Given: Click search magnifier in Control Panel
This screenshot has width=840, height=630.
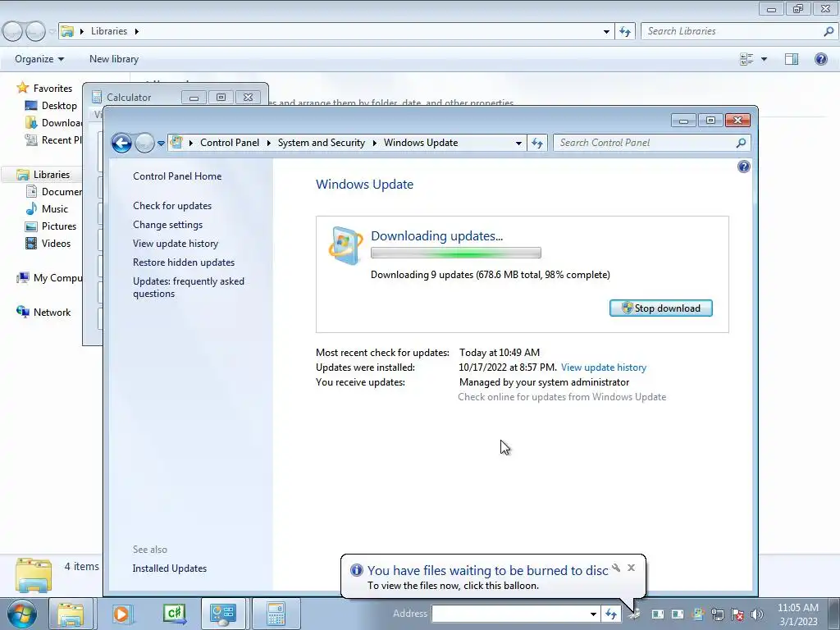Looking at the screenshot, I should 741,143.
